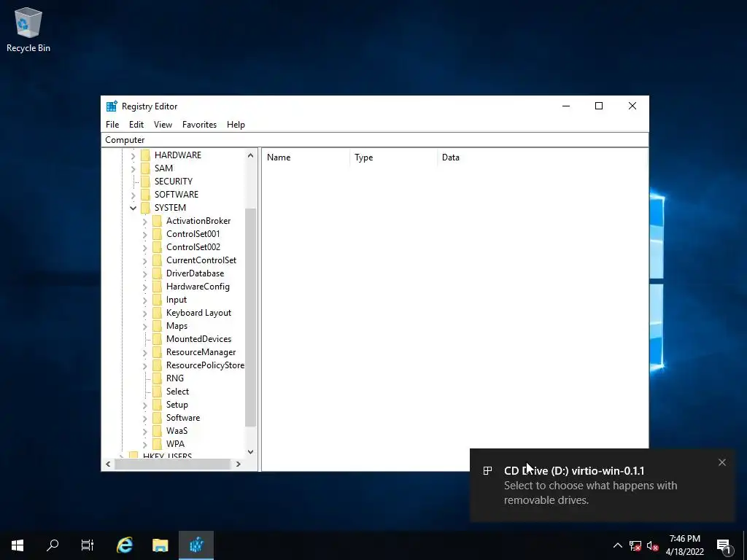Click the horizontal scroll left arrow
The height and width of the screenshot is (560, 747).
point(108,464)
